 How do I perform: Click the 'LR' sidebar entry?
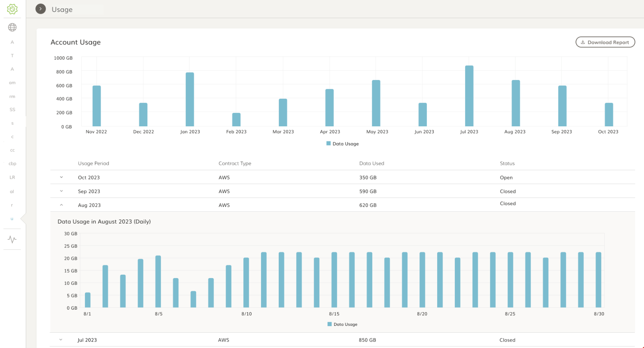pyautogui.click(x=12, y=177)
